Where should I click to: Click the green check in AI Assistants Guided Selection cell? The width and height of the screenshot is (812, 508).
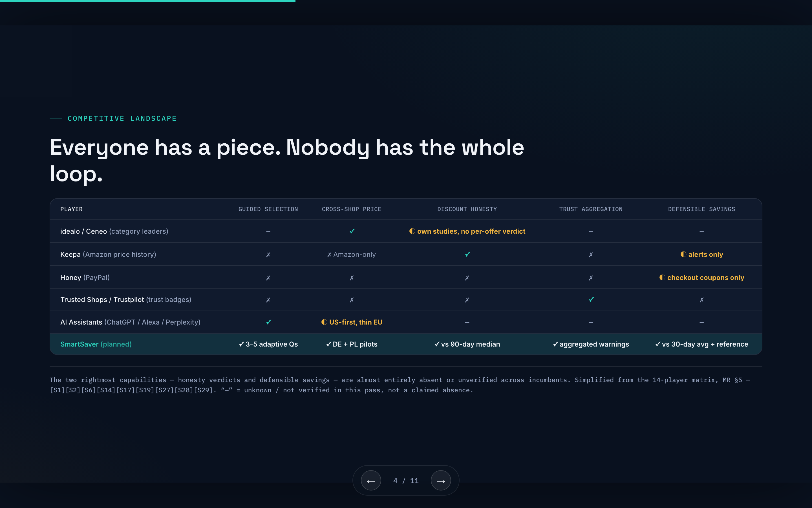point(268,322)
